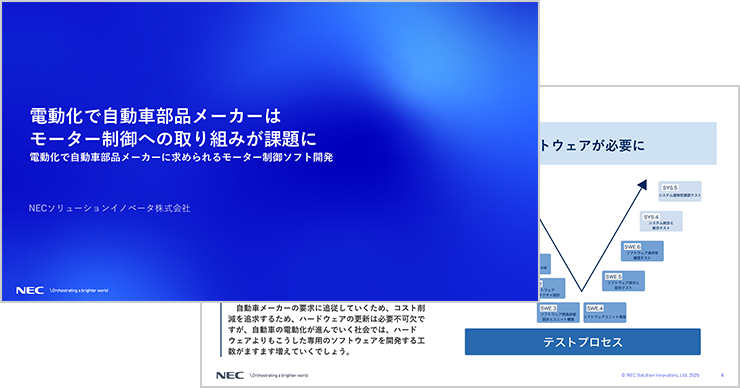Select paragraph line '数がますます増えていくでしょう。'
This screenshot has width=740, height=388.
pos(290,352)
